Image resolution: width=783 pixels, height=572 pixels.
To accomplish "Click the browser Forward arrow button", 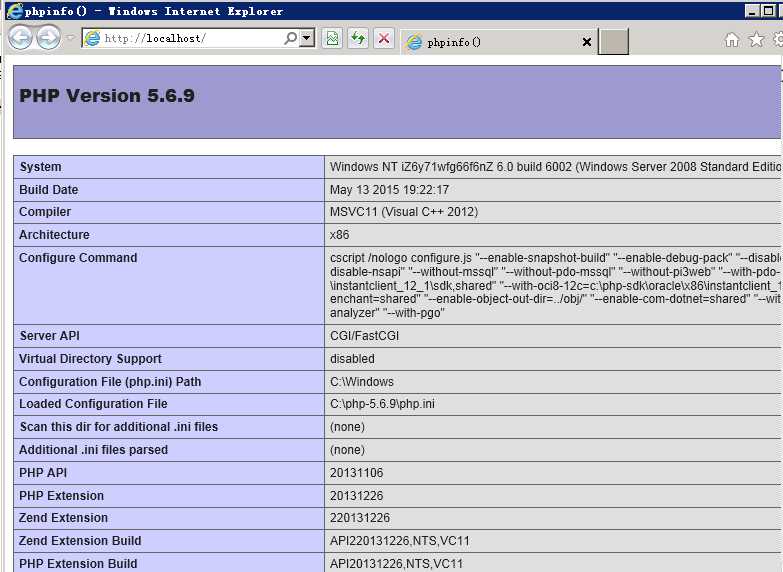I will click(48, 38).
